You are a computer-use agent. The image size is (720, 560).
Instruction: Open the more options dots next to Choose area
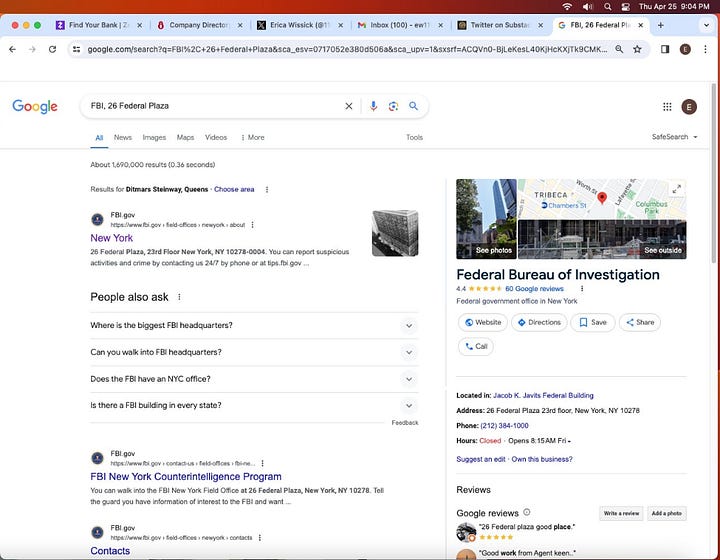pos(267,190)
